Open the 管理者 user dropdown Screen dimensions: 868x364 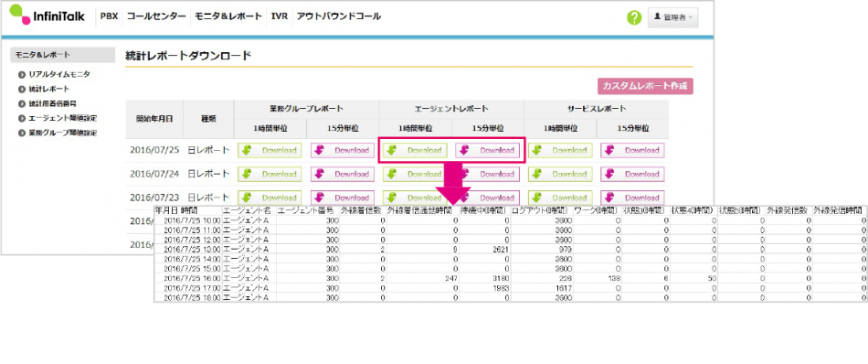pos(672,17)
